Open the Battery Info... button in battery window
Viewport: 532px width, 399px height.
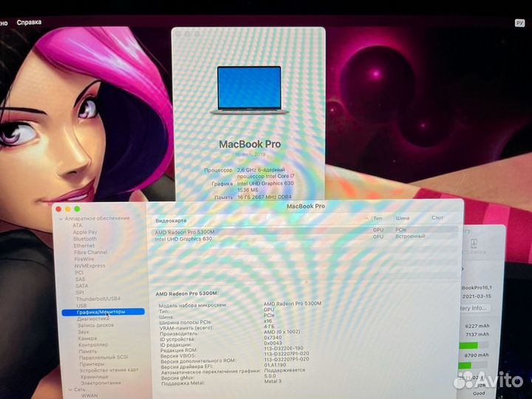(x=474, y=308)
